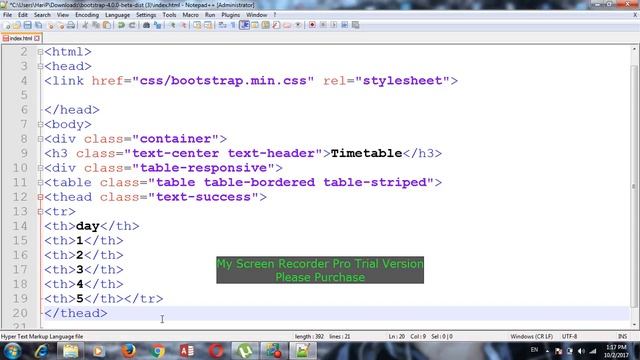Open the Encoding menu
This screenshot has width=640, height=360.
point(87,15)
